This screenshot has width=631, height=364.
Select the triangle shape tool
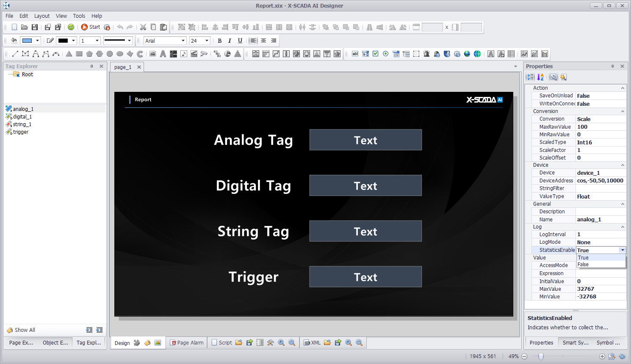pos(69,54)
